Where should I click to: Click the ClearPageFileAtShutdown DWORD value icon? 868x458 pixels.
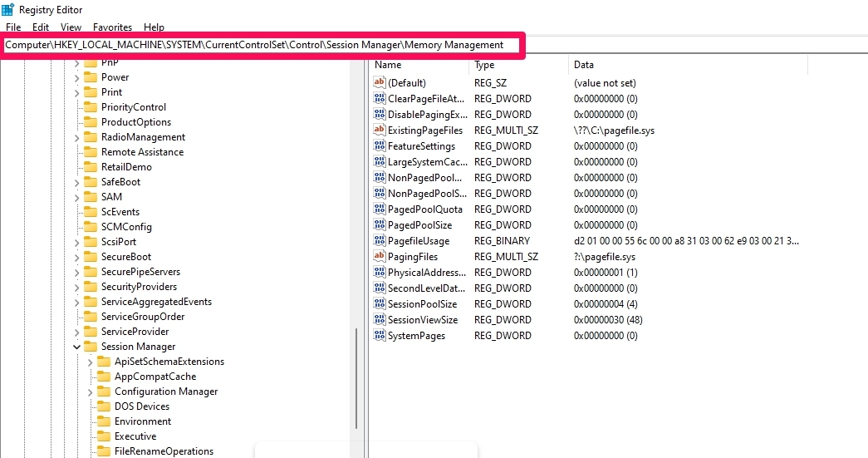pos(380,99)
